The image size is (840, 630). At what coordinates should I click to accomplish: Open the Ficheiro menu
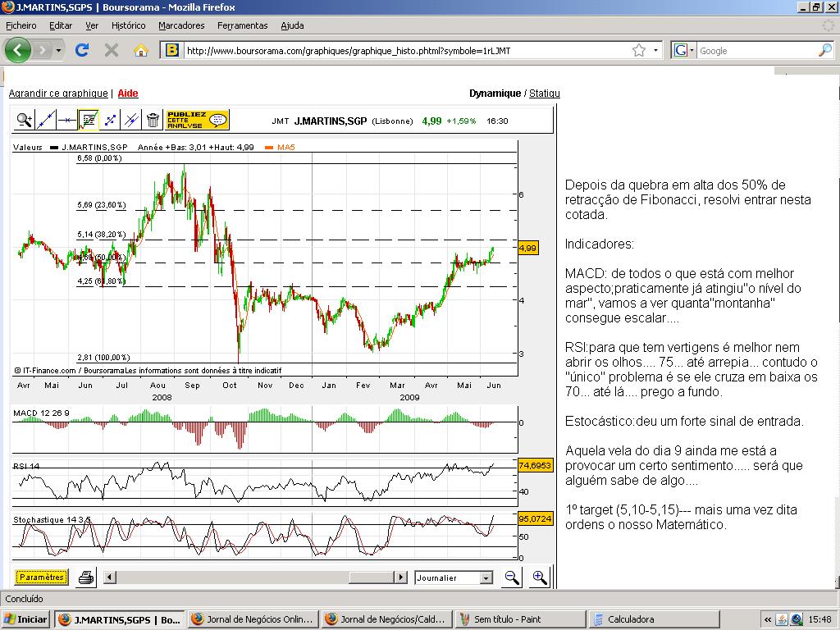coord(21,25)
